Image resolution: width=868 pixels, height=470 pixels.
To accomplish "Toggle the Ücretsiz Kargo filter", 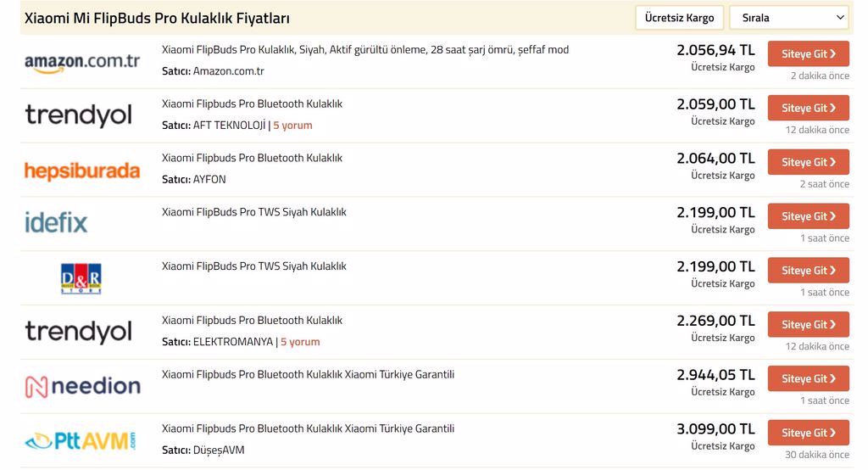I will 679,18.
